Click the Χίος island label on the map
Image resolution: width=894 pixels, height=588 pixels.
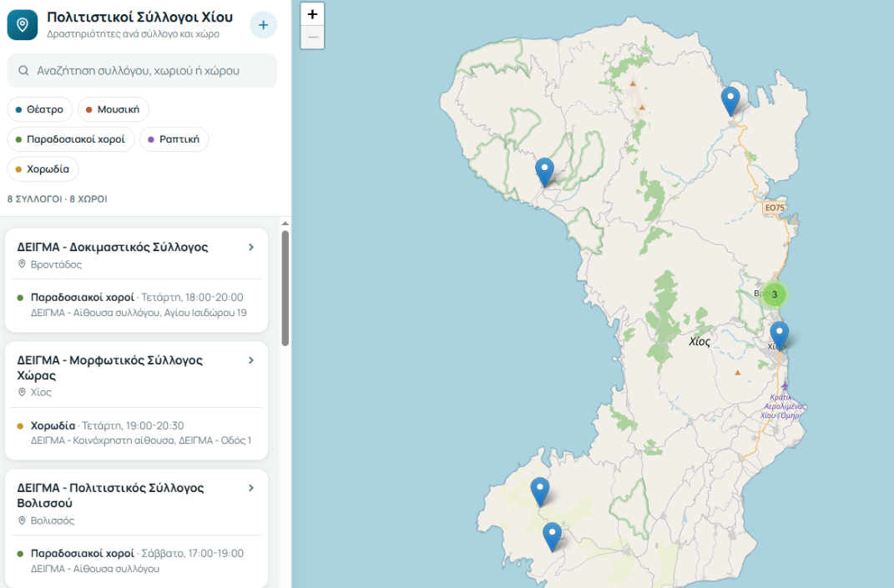coord(700,341)
